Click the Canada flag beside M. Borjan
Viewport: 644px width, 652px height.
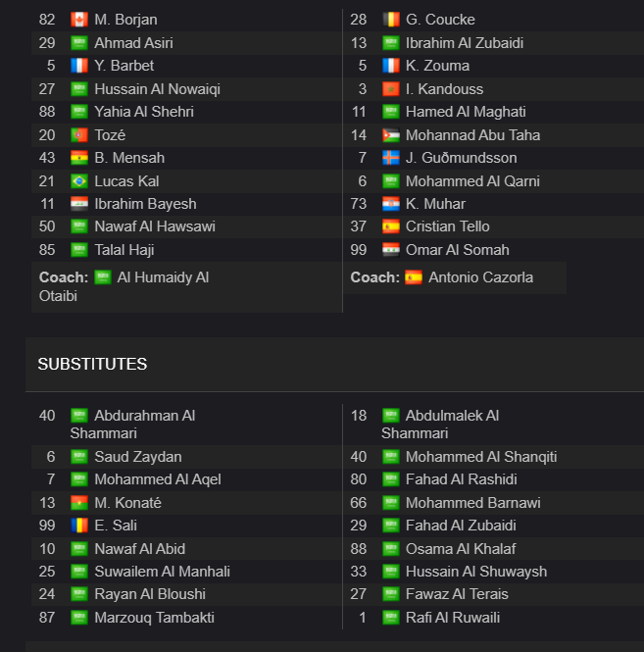click(79, 20)
